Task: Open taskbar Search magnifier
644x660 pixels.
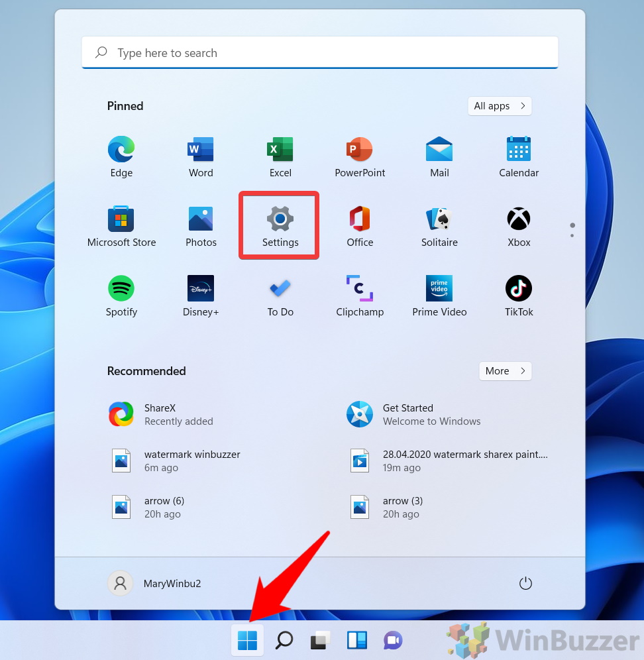Action: [284, 640]
